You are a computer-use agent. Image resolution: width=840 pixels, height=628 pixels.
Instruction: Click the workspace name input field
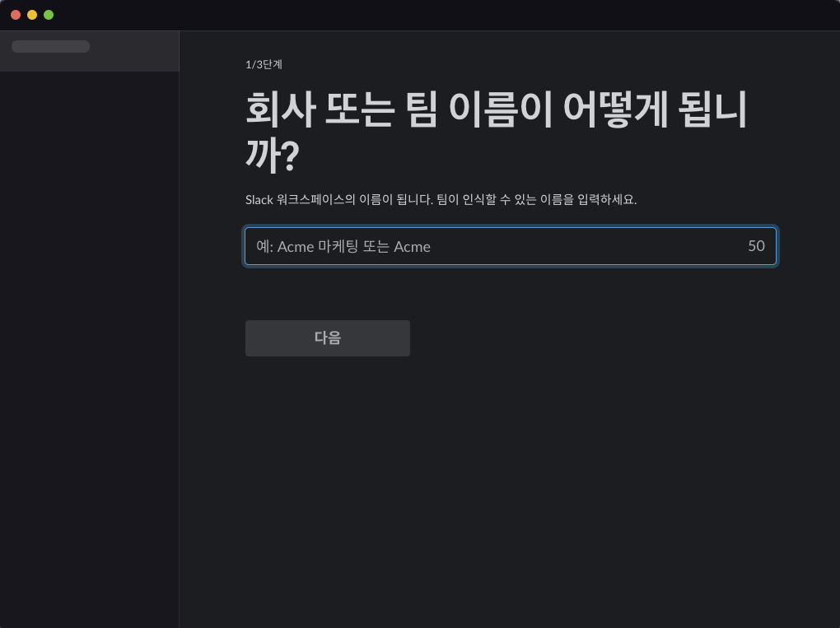pyautogui.click(x=510, y=246)
